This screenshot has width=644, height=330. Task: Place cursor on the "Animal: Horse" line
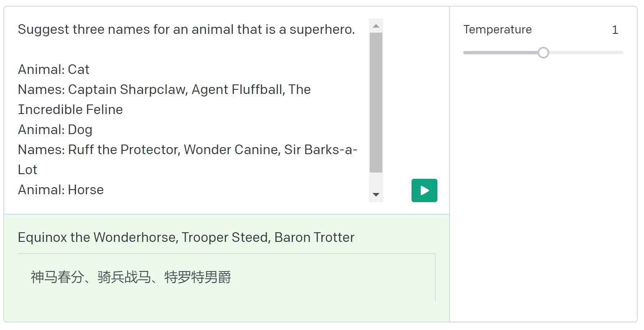pyautogui.click(x=61, y=190)
